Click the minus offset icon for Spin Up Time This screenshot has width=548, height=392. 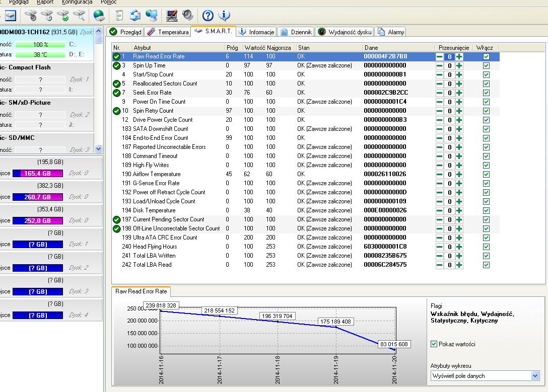(440, 65)
